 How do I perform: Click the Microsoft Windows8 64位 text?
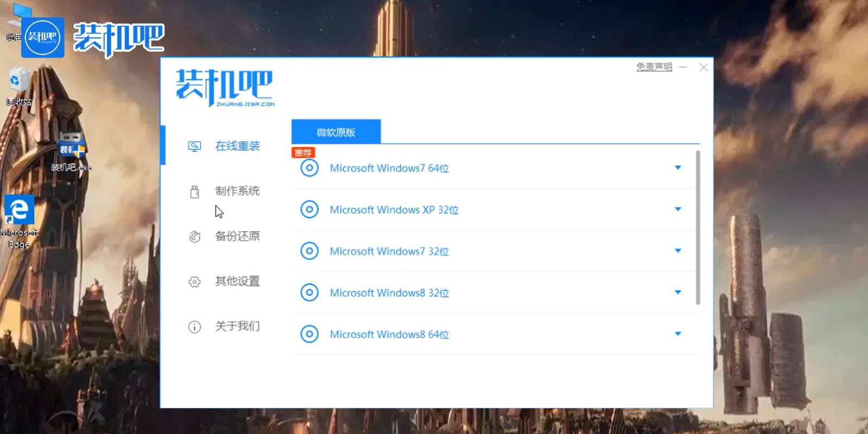tap(390, 335)
